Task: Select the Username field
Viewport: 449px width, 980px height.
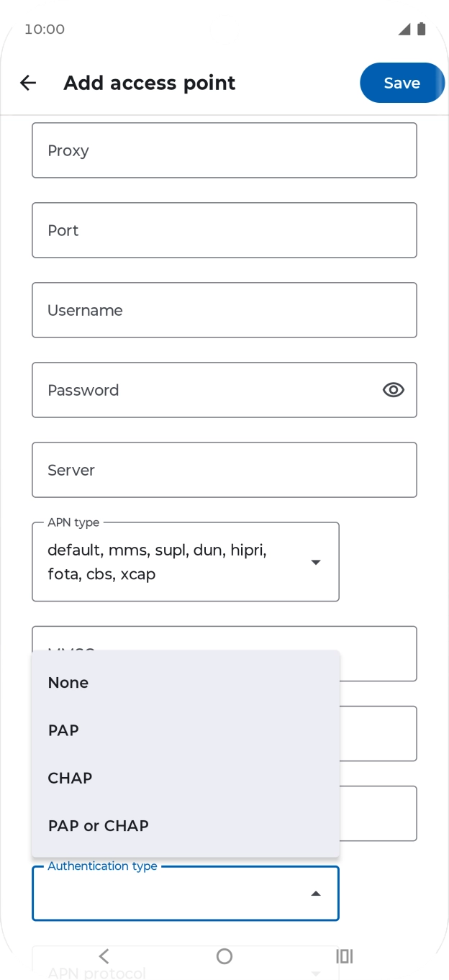Action: coord(224,310)
